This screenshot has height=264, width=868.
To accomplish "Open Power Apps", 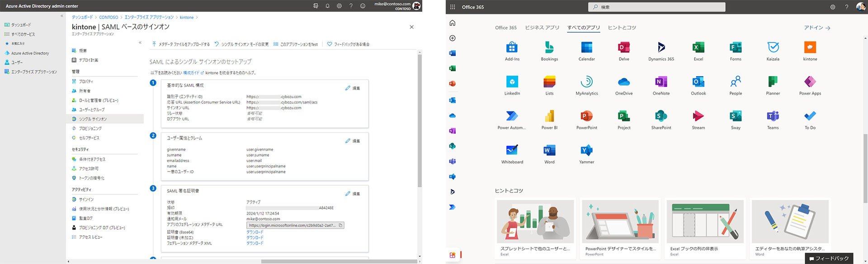I will 810,85.
